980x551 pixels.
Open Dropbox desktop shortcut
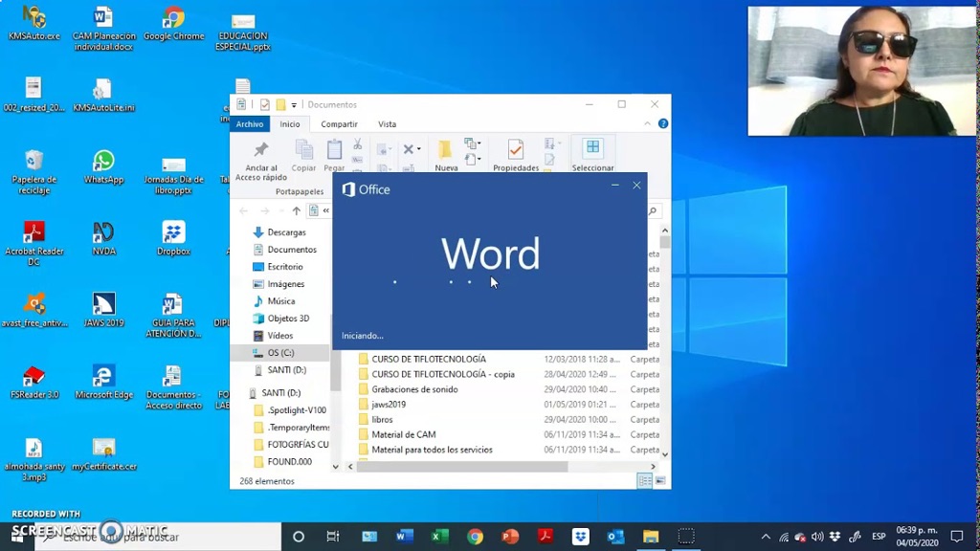174,238
